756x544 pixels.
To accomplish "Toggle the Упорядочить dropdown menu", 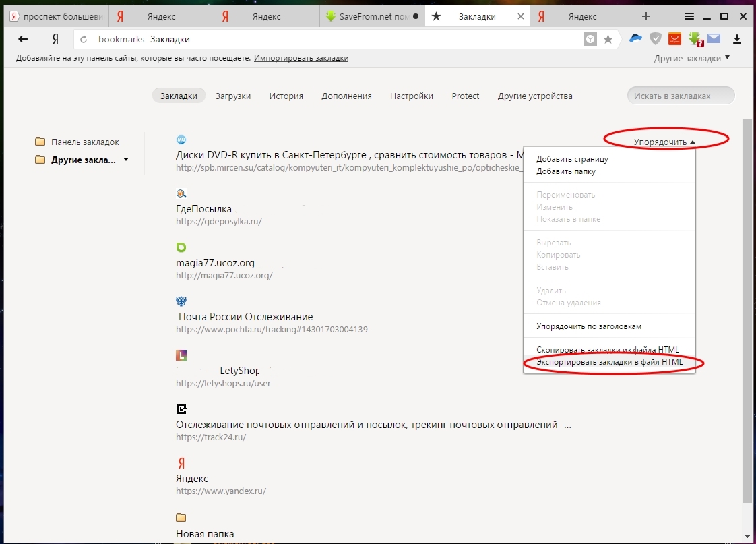I will [665, 142].
